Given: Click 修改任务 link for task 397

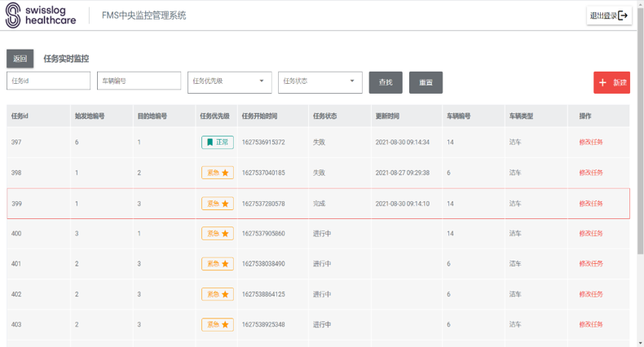Looking at the screenshot, I should (x=591, y=143).
